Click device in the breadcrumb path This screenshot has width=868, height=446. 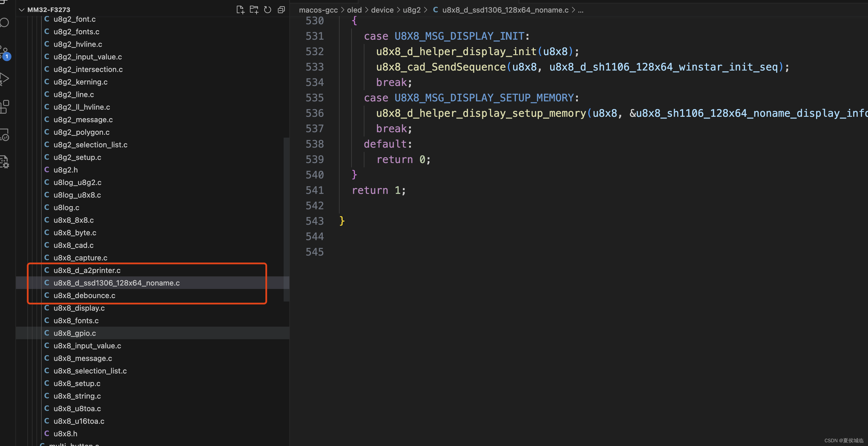click(382, 10)
